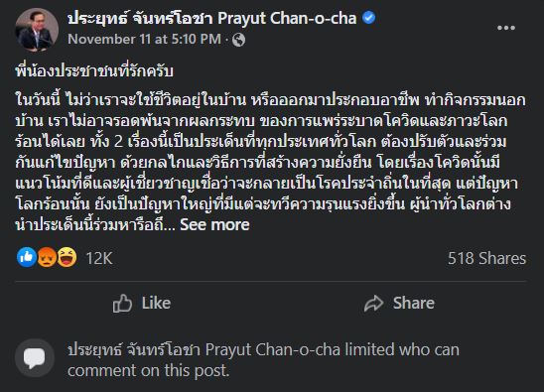Screen dimensions: 544x392
Task: Click the Like button label
Action: pos(156,303)
